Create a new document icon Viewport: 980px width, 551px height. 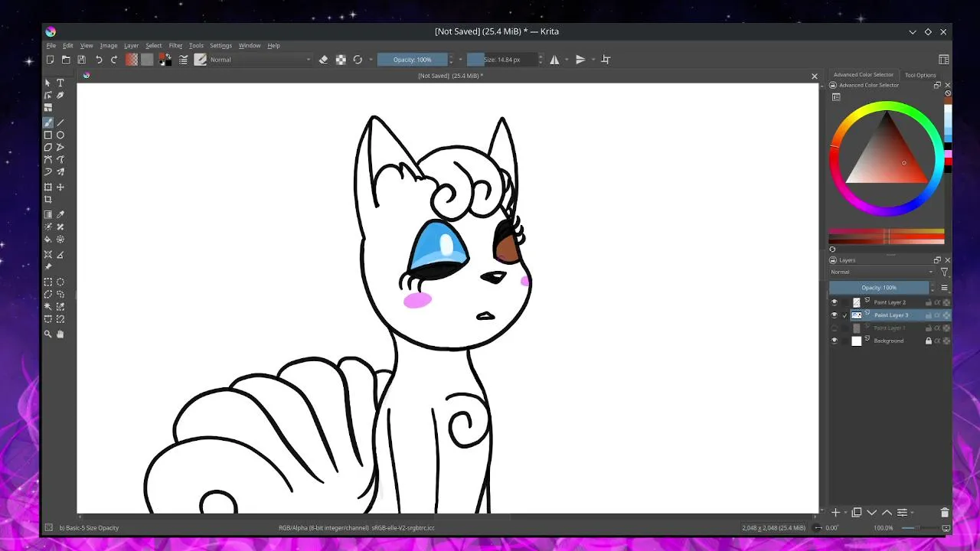tap(51, 60)
